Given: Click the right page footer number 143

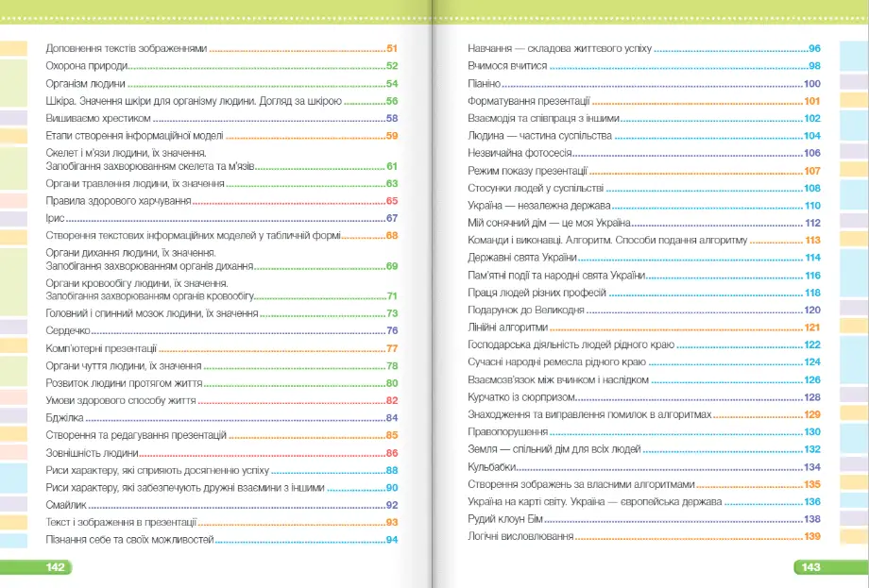Looking at the screenshot, I should 810,567.
